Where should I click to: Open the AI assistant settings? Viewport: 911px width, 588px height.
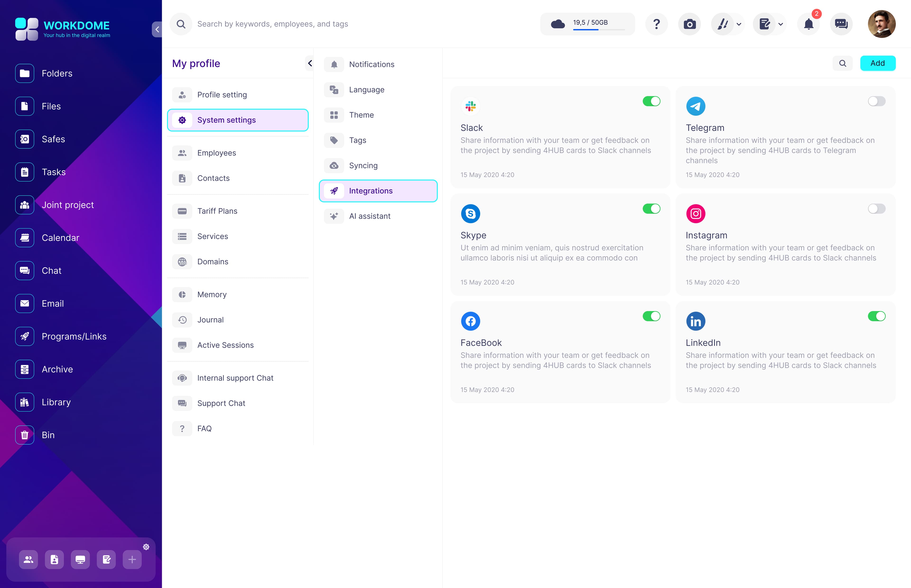coord(369,216)
